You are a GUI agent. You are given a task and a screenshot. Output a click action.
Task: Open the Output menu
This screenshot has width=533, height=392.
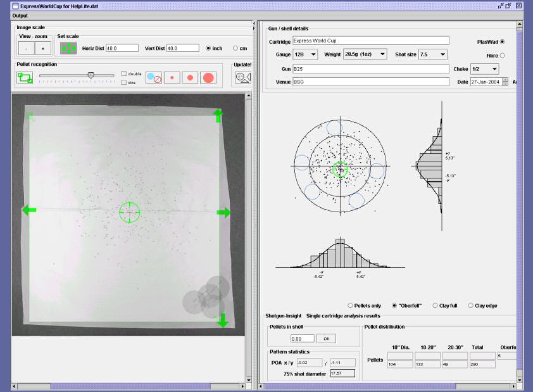pyautogui.click(x=20, y=15)
